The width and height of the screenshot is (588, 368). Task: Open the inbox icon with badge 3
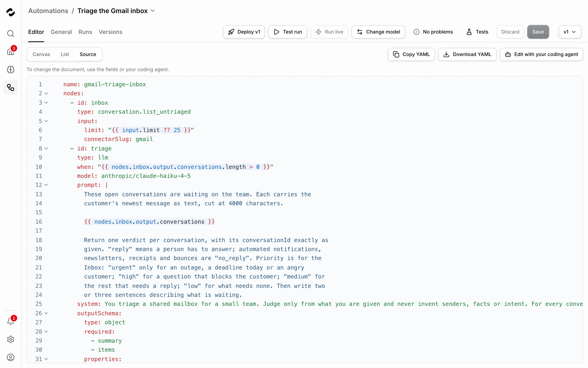pos(10,52)
